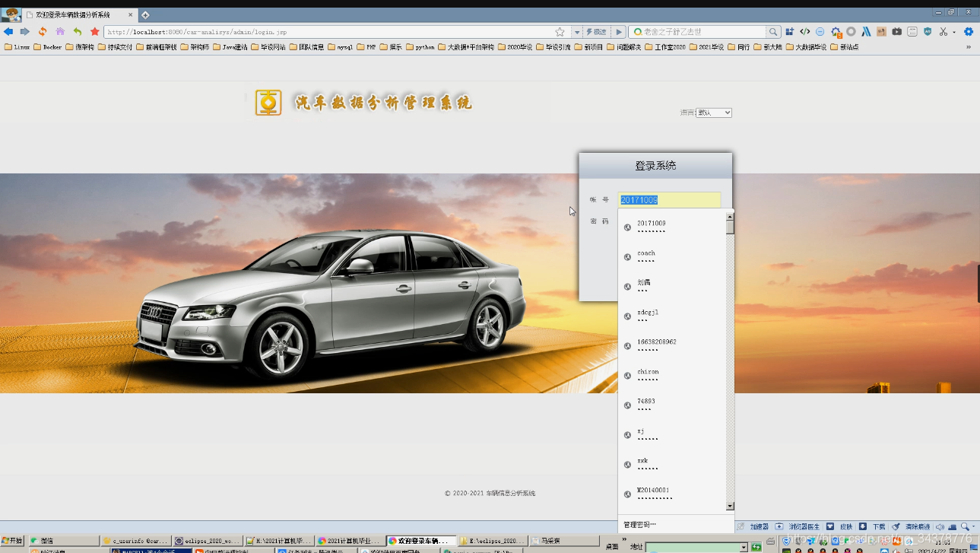The height and width of the screenshot is (553, 980).
Task: Click the browser back arrow
Action: [x=8, y=32]
